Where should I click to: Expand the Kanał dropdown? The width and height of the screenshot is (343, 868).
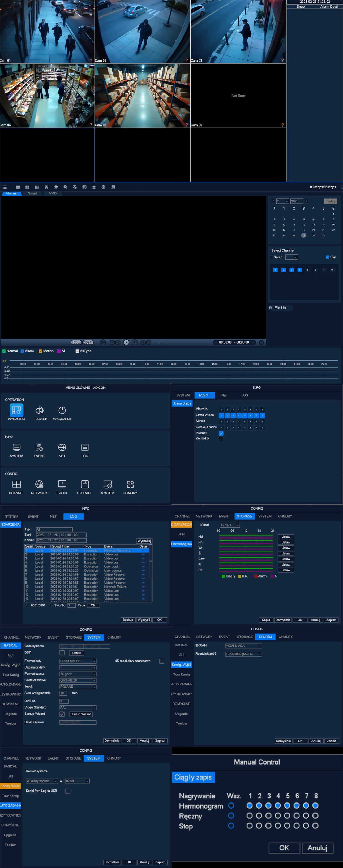pyautogui.click(x=230, y=525)
